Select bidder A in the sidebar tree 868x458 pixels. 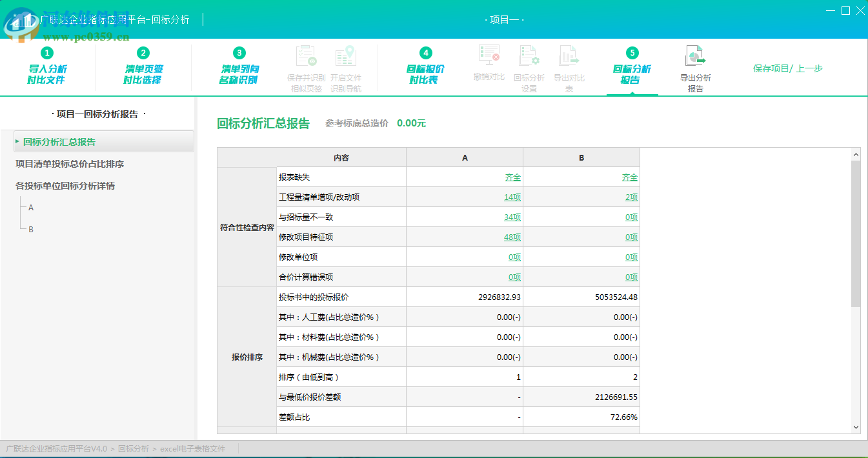tap(28, 207)
